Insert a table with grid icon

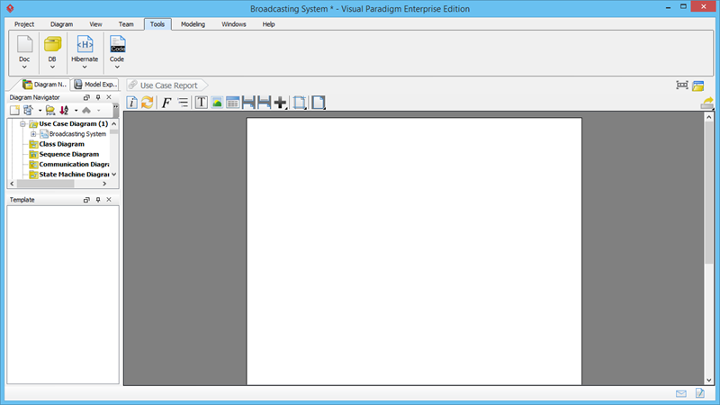[233, 102]
